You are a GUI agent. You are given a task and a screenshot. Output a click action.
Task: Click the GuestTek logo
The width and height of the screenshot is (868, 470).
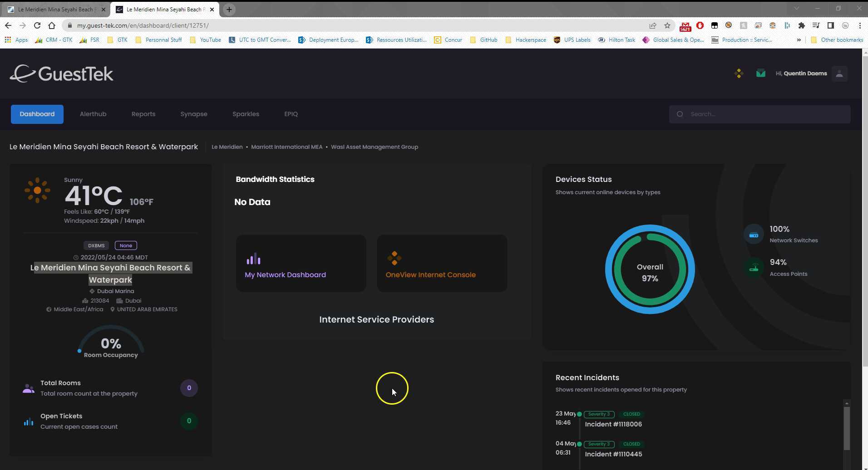pos(61,73)
